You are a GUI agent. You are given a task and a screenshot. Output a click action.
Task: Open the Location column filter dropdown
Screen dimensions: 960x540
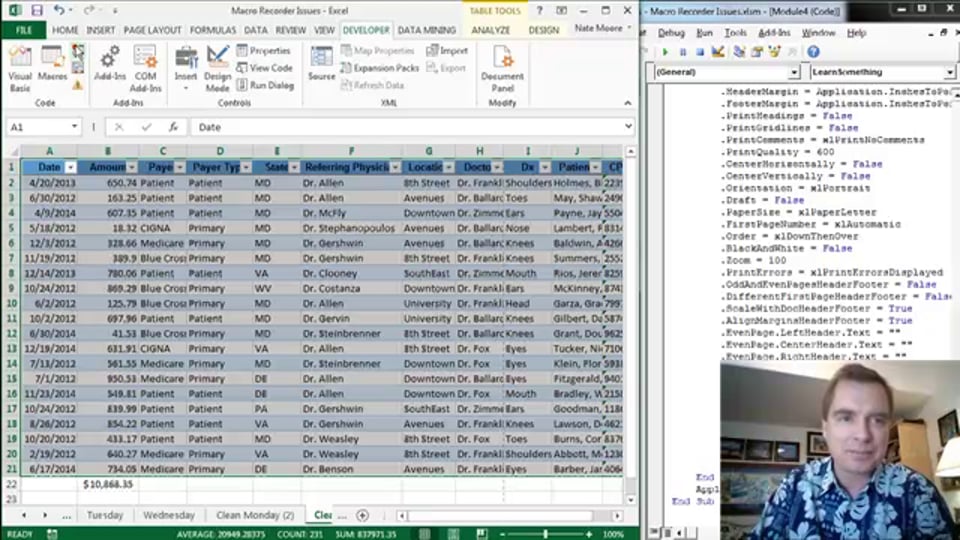449,167
